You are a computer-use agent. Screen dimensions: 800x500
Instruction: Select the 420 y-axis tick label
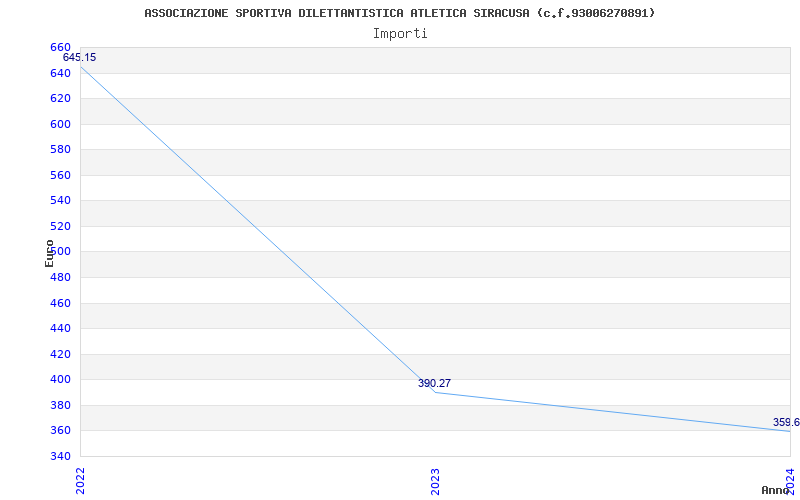pyautogui.click(x=60, y=354)
